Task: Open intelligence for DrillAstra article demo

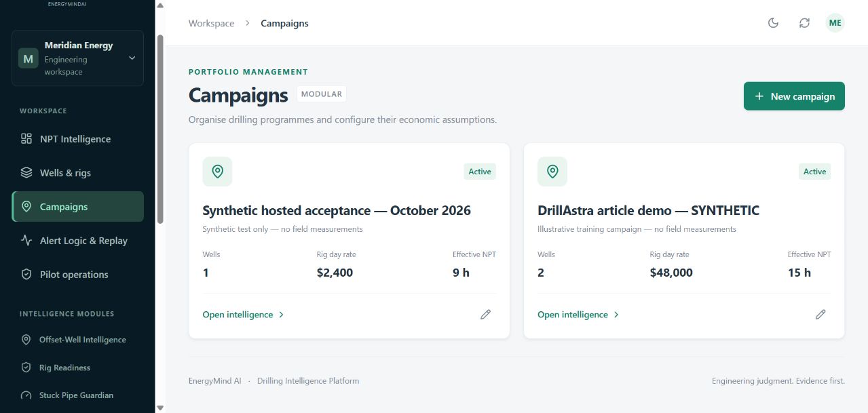Action: click(x=578, y=315)
